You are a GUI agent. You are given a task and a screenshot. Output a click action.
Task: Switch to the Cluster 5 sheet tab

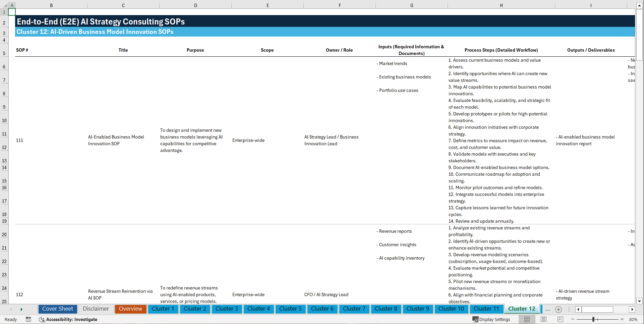click(290, 309)
